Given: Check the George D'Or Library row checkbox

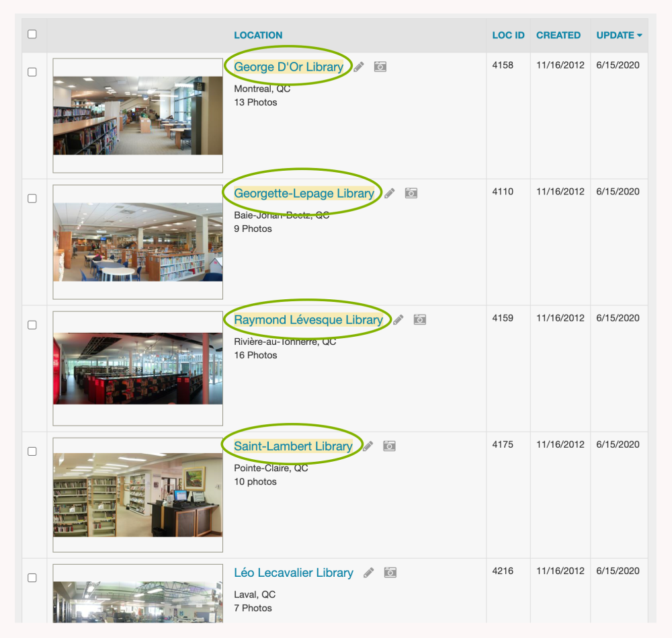Looking at the screenshot, I should click(32, 72).
